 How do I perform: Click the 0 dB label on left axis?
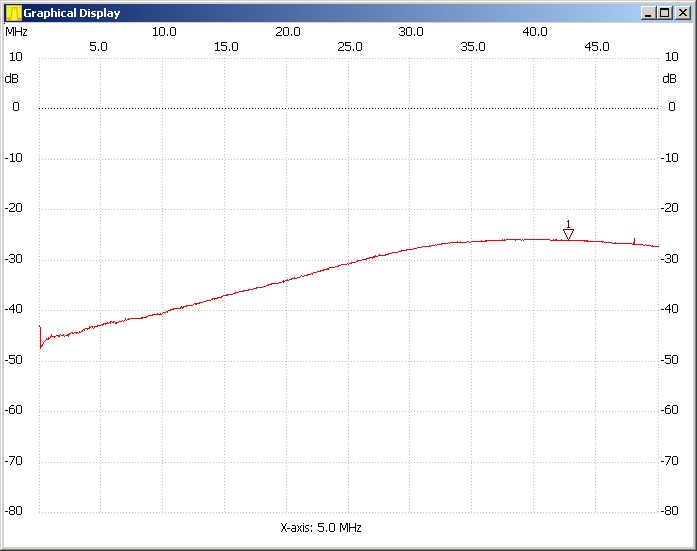15,107
